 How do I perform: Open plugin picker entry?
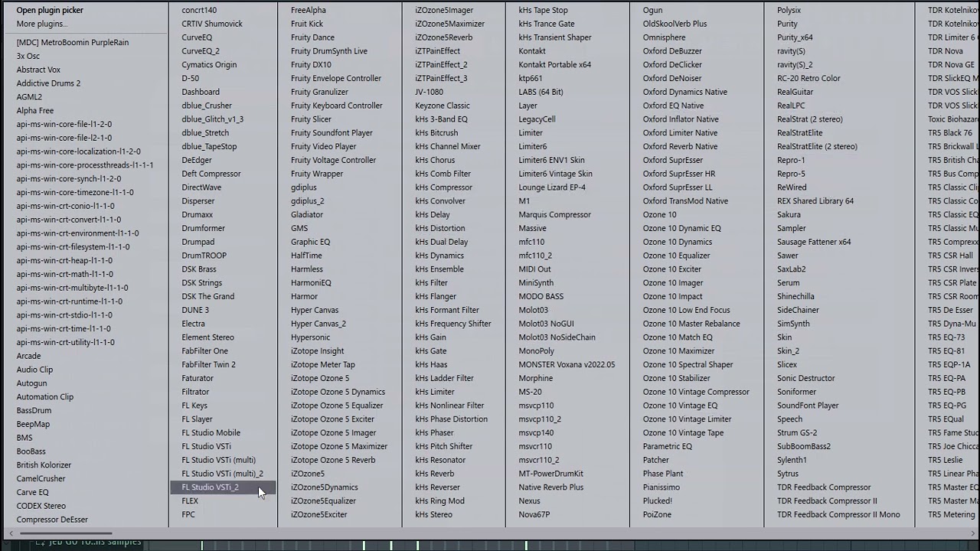[x=50, y=10]
